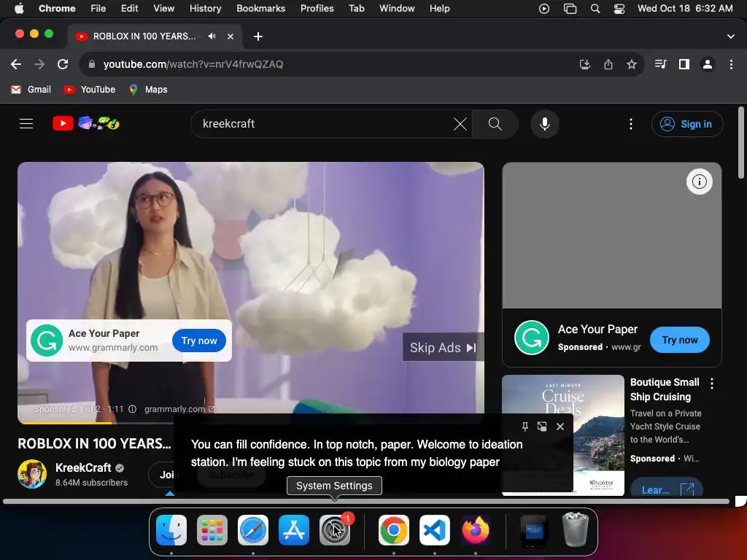
Task: View site info lock icon
Action: pyautogui.click(x=92, y=64)
